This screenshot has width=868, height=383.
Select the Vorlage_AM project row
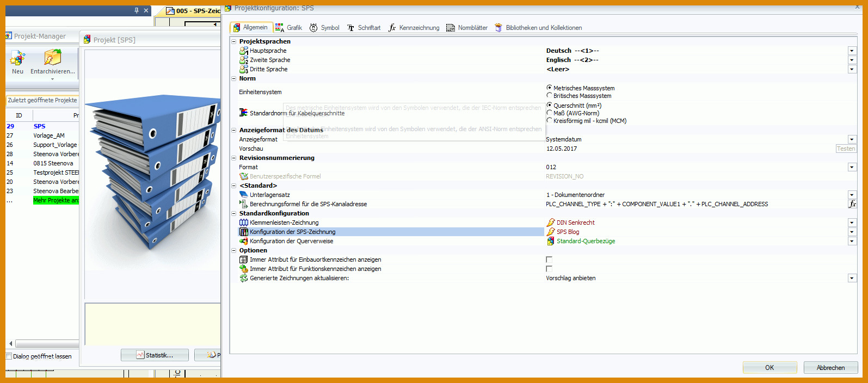point(42,135)
